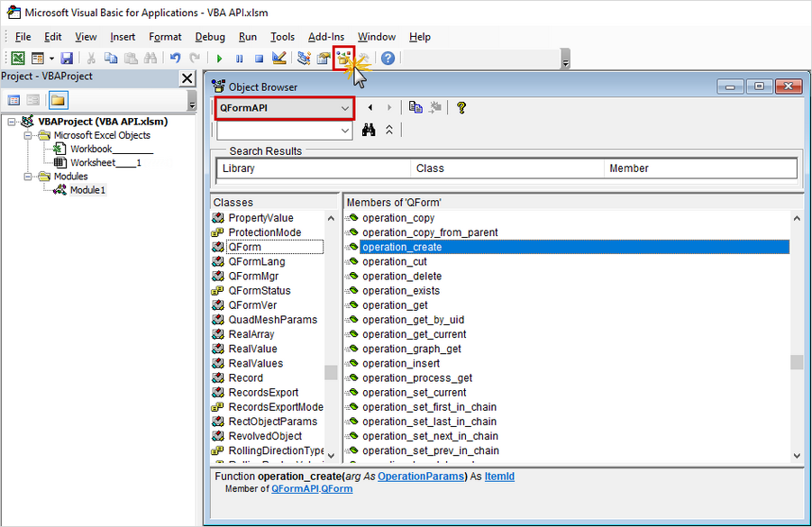Click the binoculars Search icon
The width and height of the screenshot is (812, 527).
(x=369, y=130)
